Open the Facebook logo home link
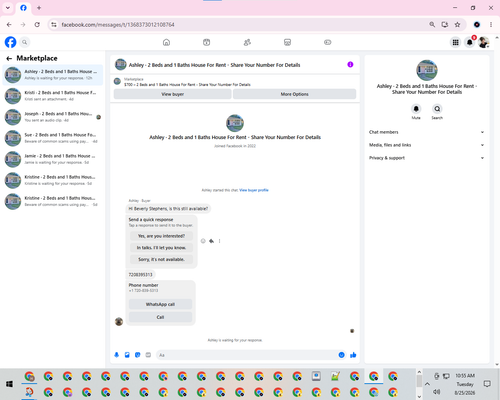This screenshot has width=500, height=400. 10,42
